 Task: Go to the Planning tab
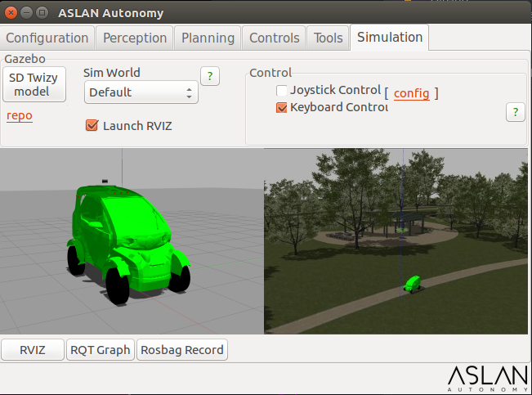pyautogui.click(x=208, y=38)
